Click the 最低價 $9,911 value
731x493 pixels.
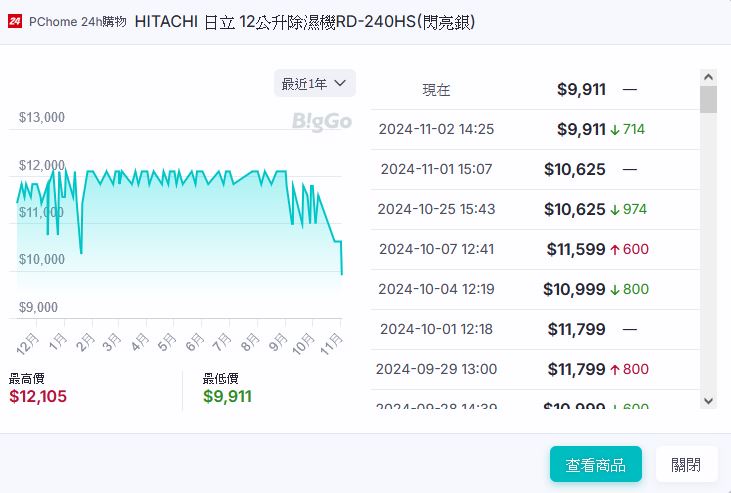(x=227, y=396)
